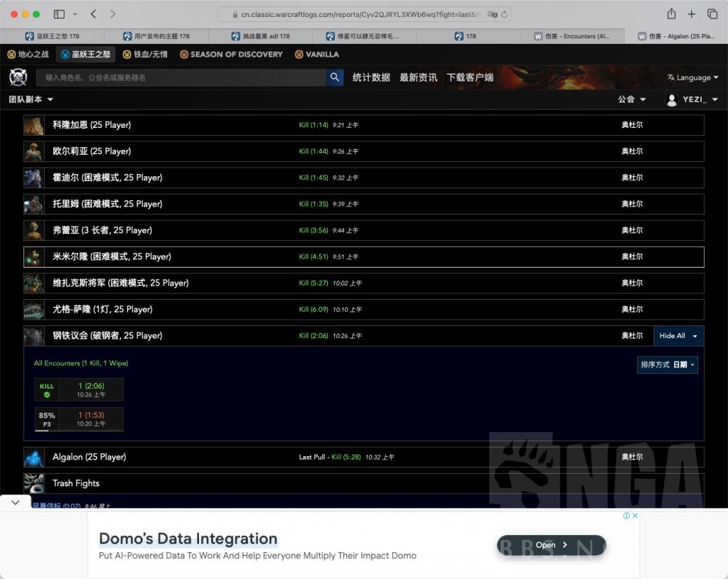
Task: Click the user avatar icon beside YEZI_
Action: click(x=671, y=99)
